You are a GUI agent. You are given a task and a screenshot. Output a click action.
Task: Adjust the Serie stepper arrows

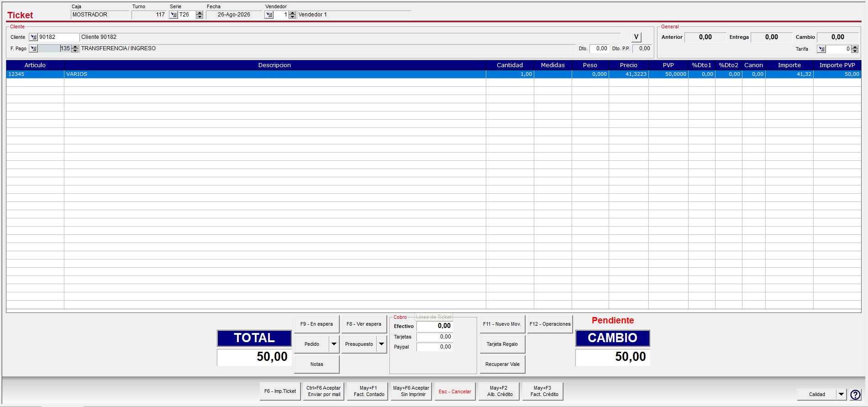(x=200, y=15)
